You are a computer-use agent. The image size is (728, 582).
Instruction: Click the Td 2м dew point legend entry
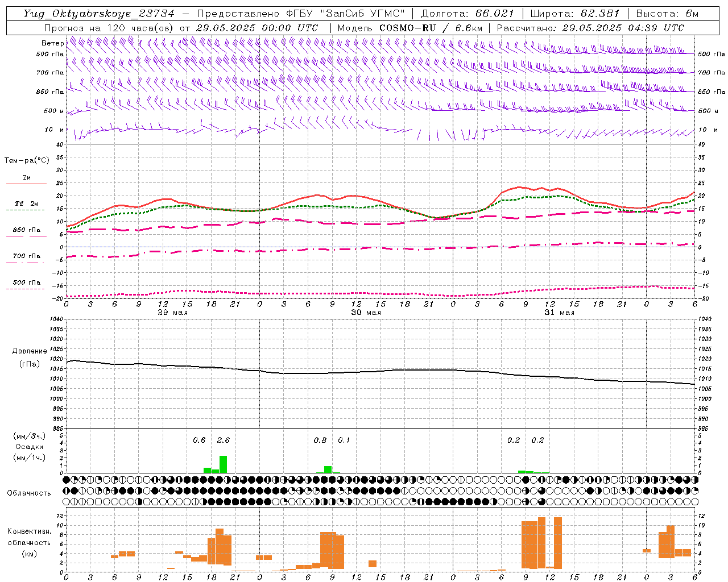click(x=26, y=203)
